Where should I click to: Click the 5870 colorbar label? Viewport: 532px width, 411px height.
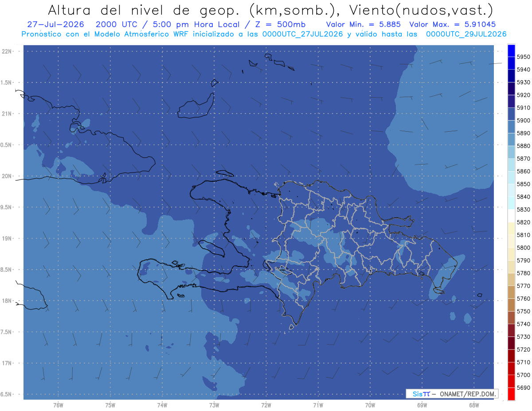click(523, 159)
